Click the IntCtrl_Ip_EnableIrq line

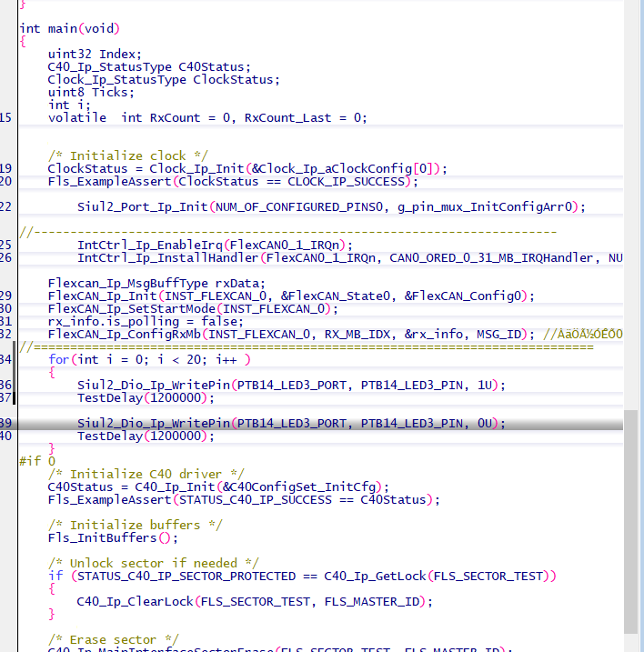click(215, 245)
